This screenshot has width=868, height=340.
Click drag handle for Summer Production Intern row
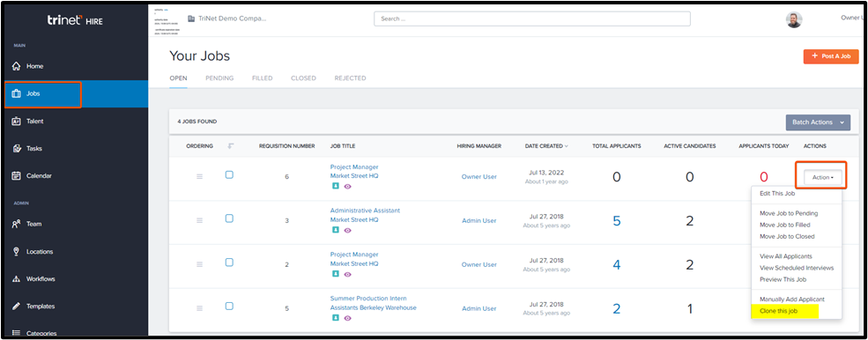(x=200, y=308)
